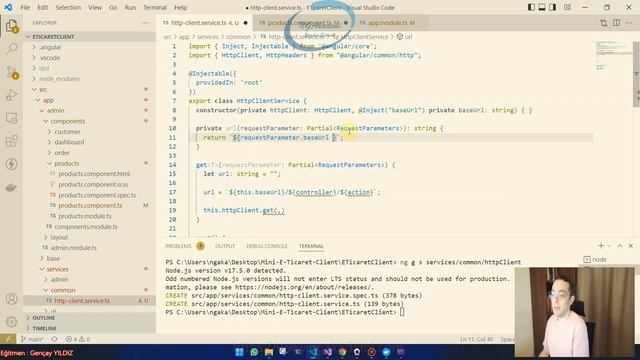The image size is (640, 360).
Task: Open the Selection menu
Action: tap(68, 7)
